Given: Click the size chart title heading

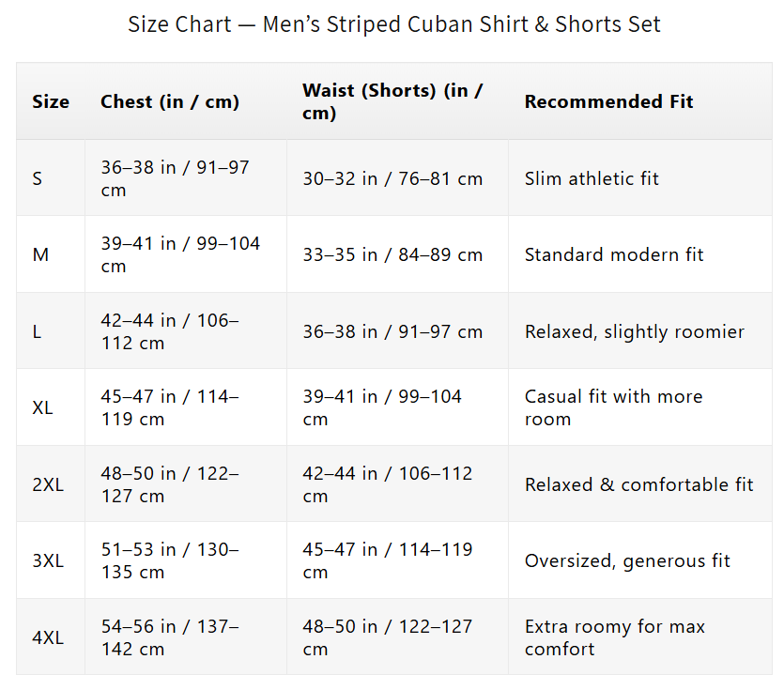Looking at the screenshot, I should (x=393, y=24).
